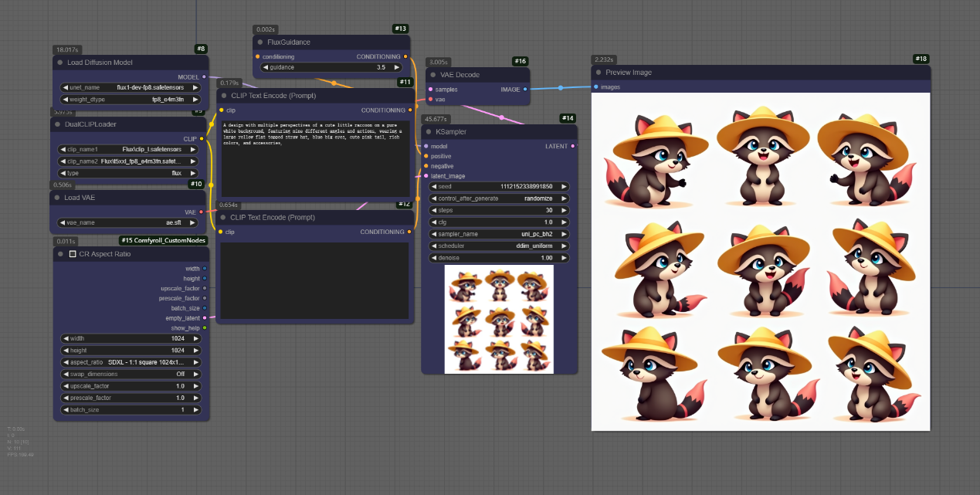Click the FluxGuidance node collapse dot
This screenshot has height=495, width=980.
click(x=259, y=42)
